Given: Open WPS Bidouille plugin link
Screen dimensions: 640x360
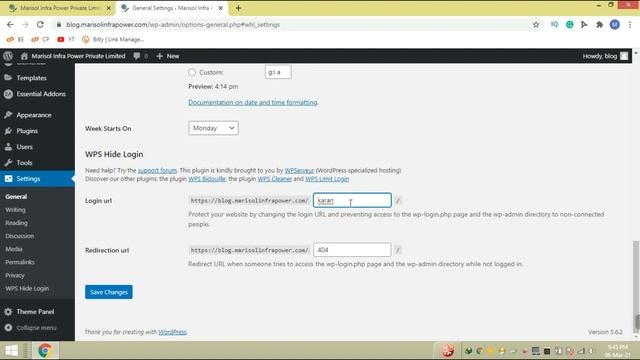Looking at the screenshot, I should (207, 179).
